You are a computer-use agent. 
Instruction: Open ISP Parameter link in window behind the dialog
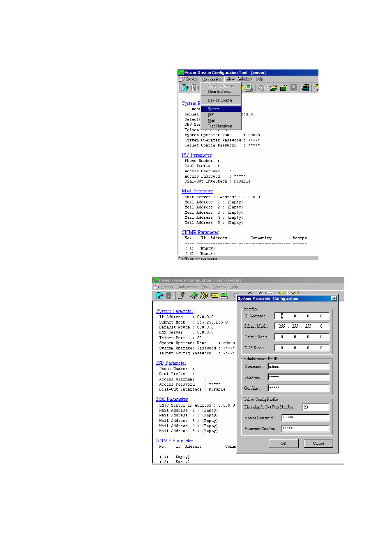(171, 363)
